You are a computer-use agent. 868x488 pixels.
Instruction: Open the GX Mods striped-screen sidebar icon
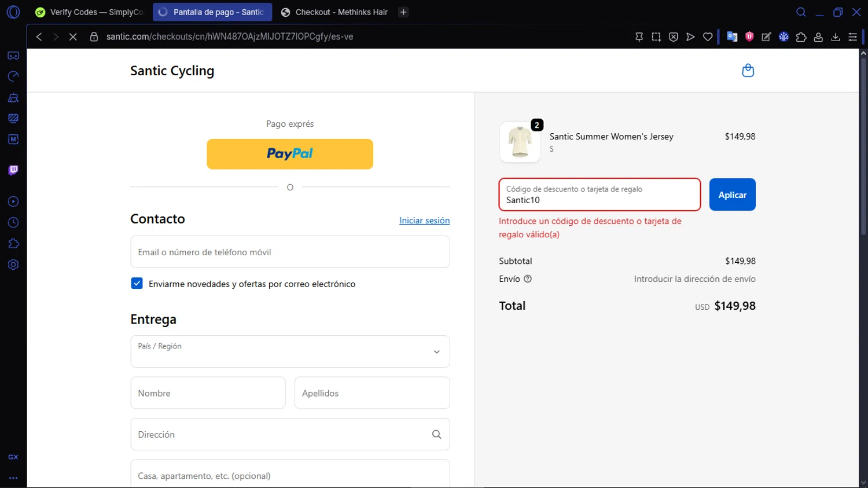(13, 118)
